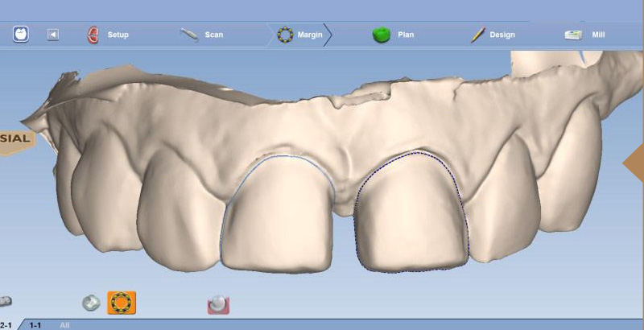
Task: Go to the Design step label
Action: (502, 35)
